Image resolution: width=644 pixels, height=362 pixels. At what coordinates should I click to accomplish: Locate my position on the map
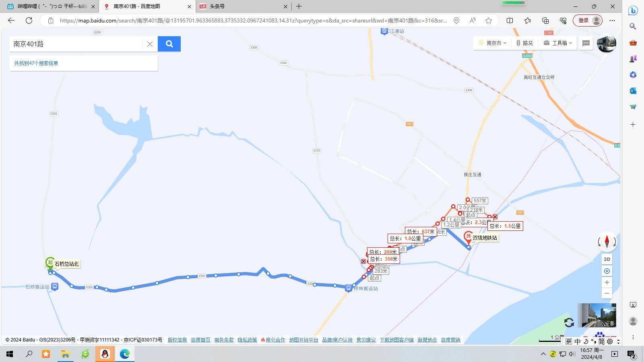tap(607, 271)
